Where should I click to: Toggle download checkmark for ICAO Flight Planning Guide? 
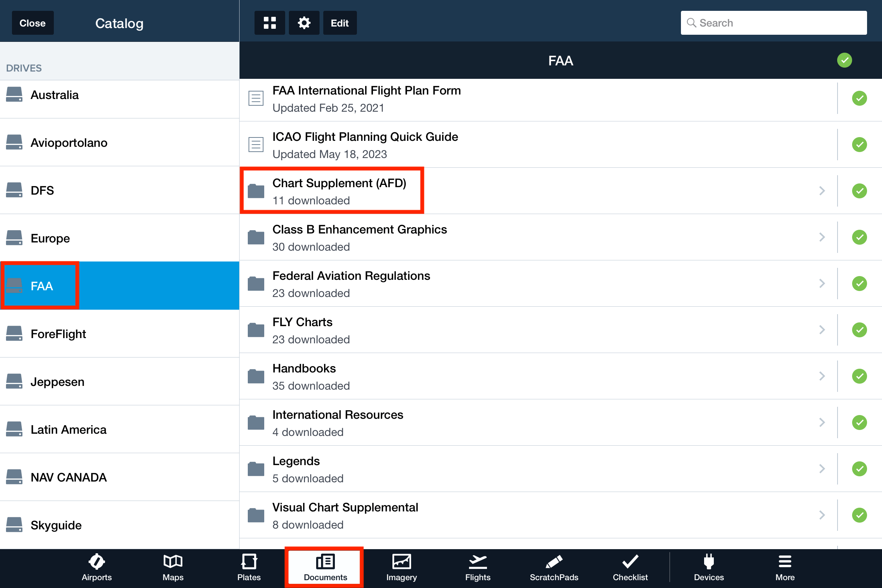(x=859, y=145)
